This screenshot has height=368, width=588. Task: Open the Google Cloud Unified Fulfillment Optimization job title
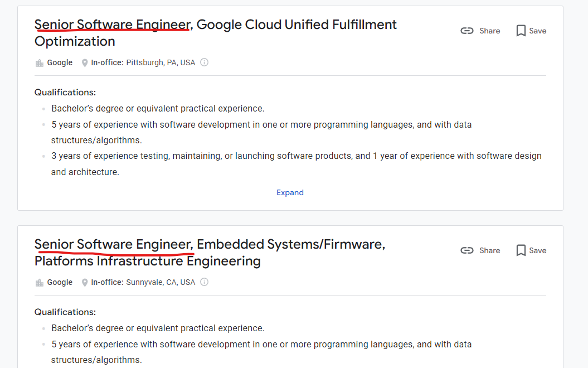tap(215, 33)
